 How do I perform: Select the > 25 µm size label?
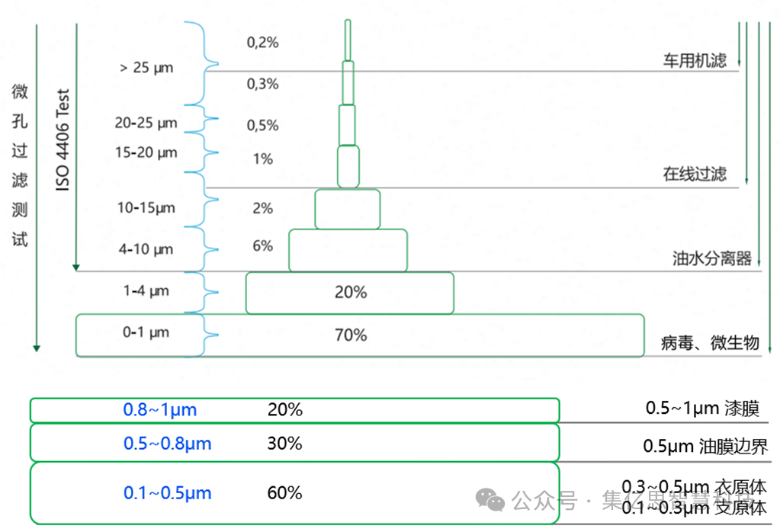point(146,68)
